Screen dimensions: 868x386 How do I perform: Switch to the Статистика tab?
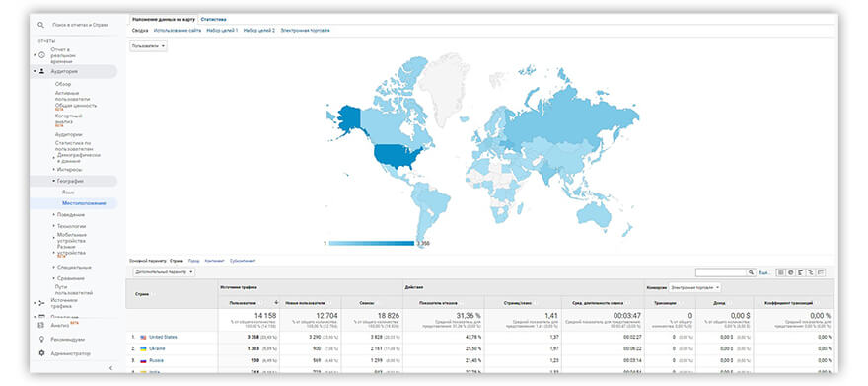213,20
